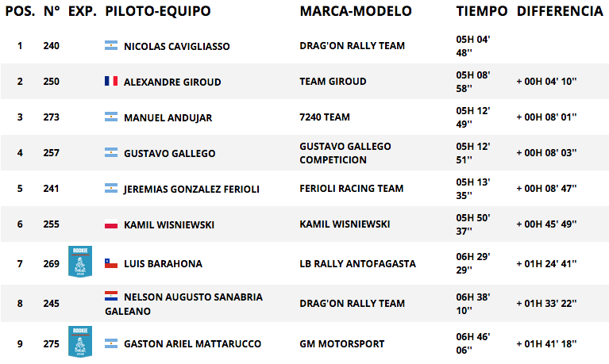
Task: Click the Polish flag next to Kamil Wisniewski
Action: coord(111,224)
